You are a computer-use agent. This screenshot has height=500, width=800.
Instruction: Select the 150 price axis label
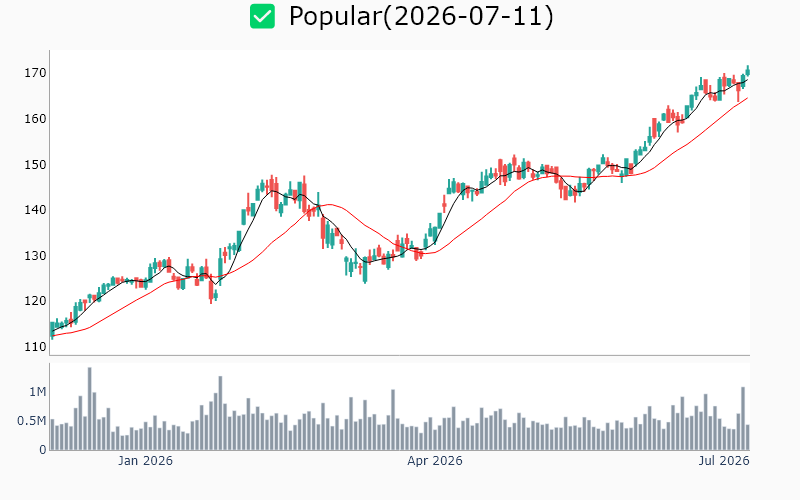tap(35, 165)
